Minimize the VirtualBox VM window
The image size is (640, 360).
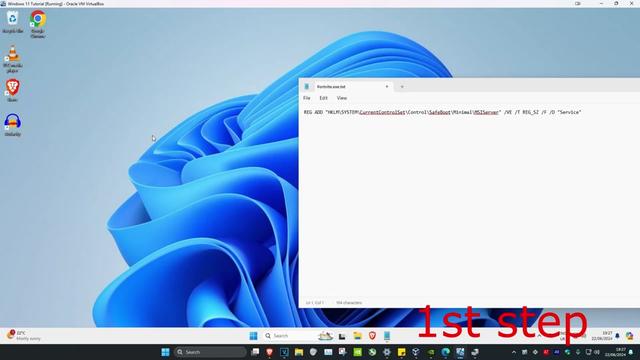click(x=601, y=3)
